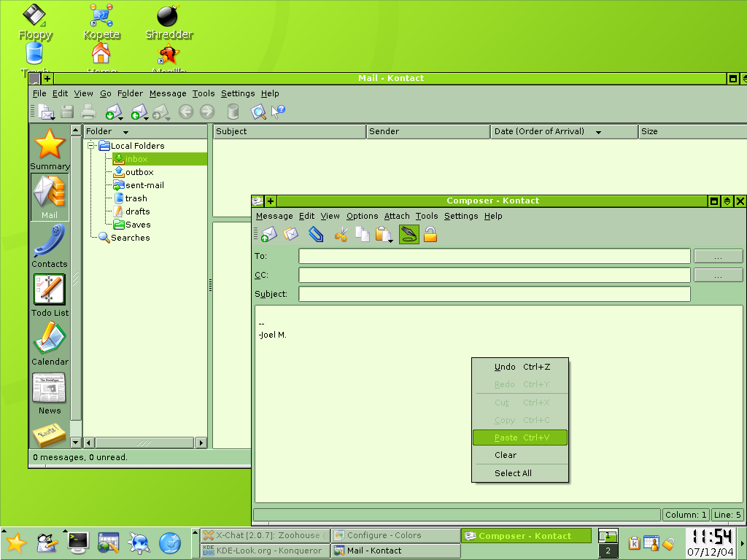
Task: Click the Find Messages magnifier icon
Action: (x=258, y=112)
